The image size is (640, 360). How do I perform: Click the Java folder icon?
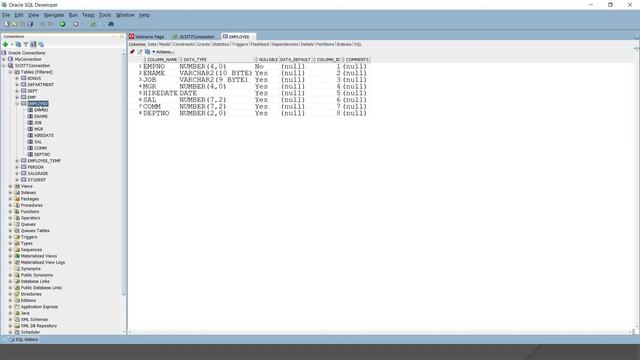tap(17, 313)
